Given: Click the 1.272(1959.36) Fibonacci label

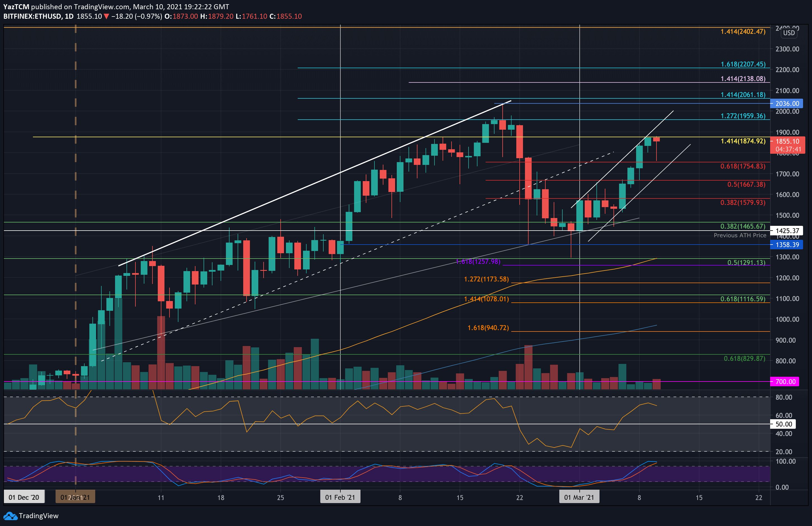Looking at the screenshot, I should coord(743,116).
